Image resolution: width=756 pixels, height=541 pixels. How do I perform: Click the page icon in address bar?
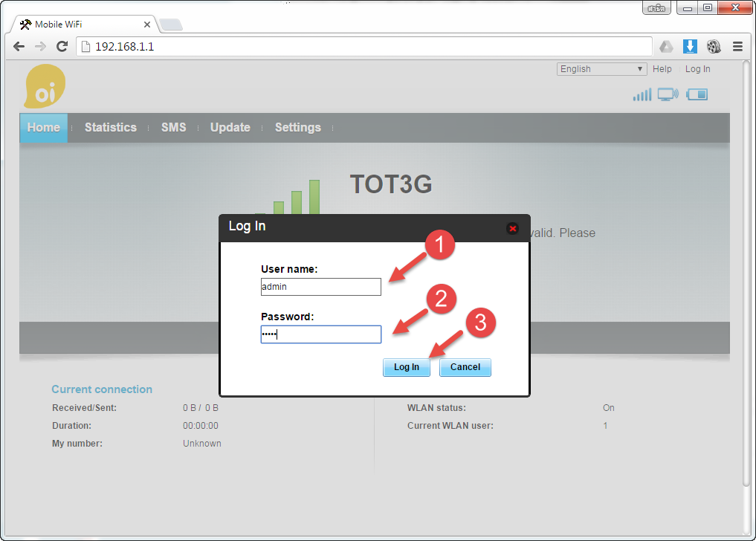[x=85, y=46]
